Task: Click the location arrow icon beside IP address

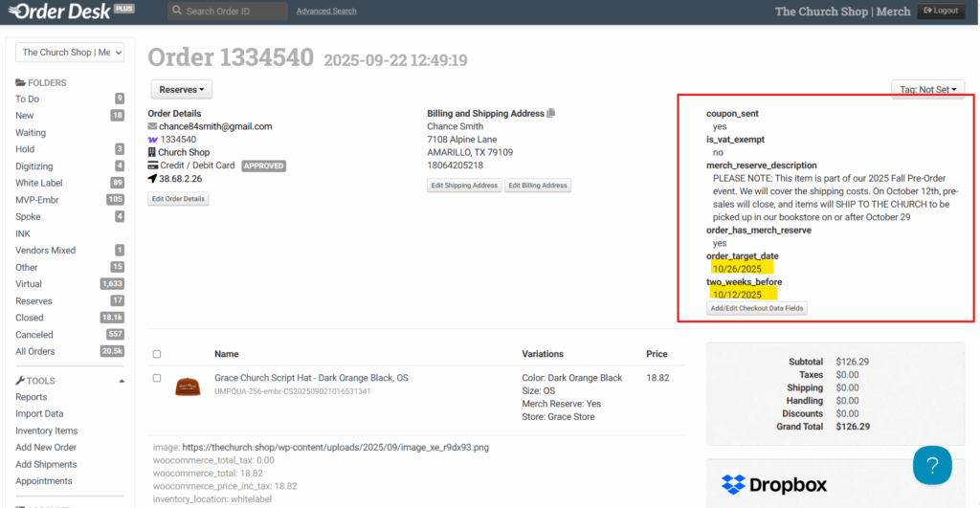Action: tap(152, 178)
